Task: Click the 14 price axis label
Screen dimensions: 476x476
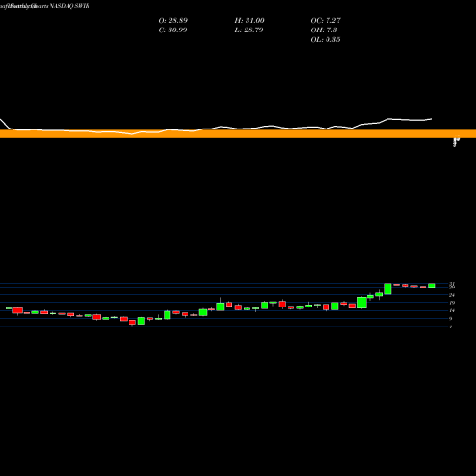Action: tap(452, 310)
